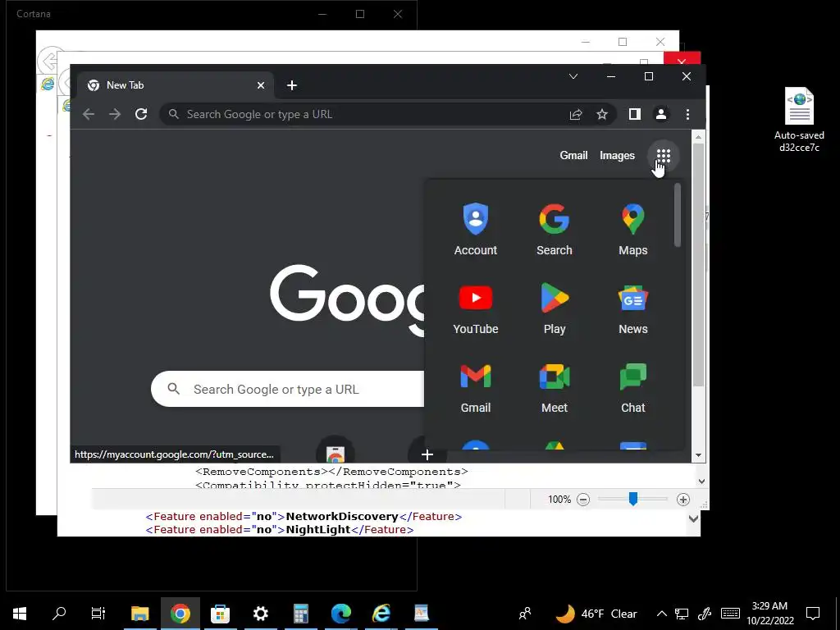Open Google Search from the apps panel
The width and height of the screenshot is (840, 630).
pyautogui.click(x=555, y=230)
